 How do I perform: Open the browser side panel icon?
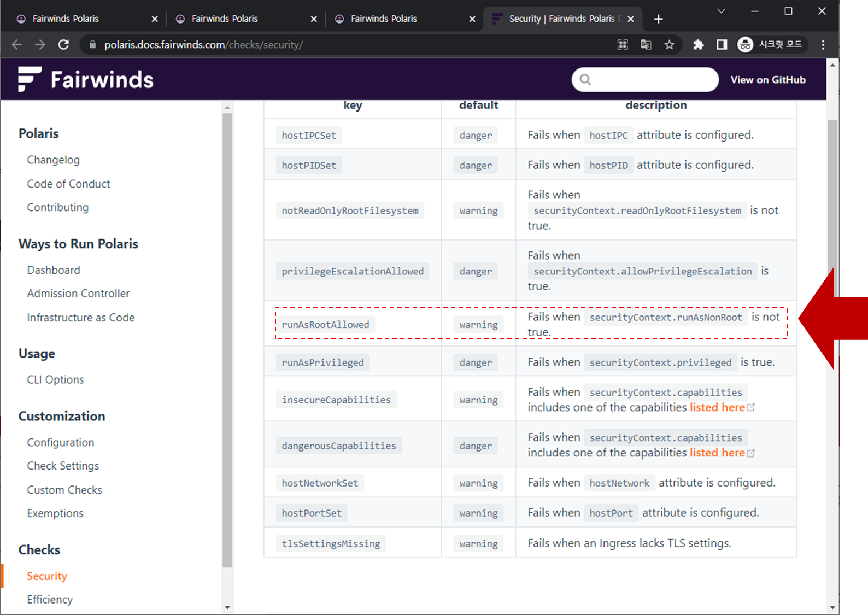[722, 45]
